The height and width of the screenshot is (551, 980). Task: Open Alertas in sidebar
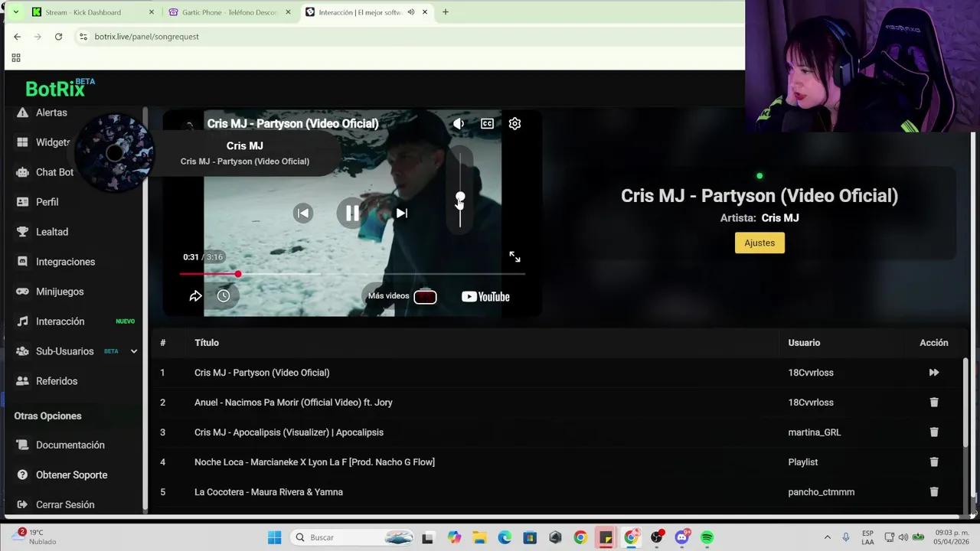pyautogui.click(x=51, y=112)
